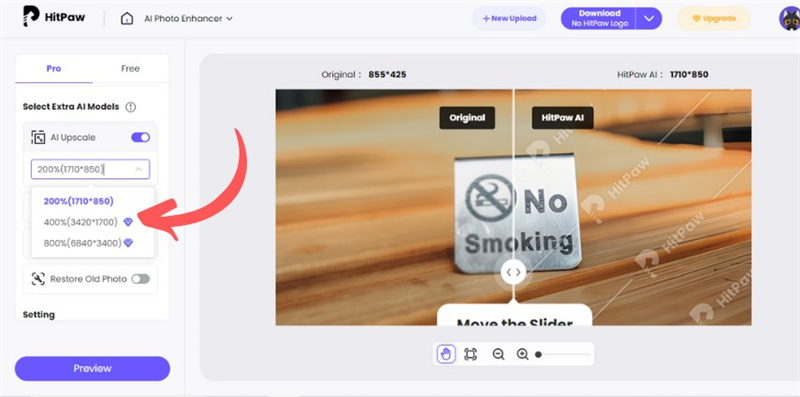This screenshot has width=800, height=397.
Task: Select the hand pan tool
Action: (445, 354)
